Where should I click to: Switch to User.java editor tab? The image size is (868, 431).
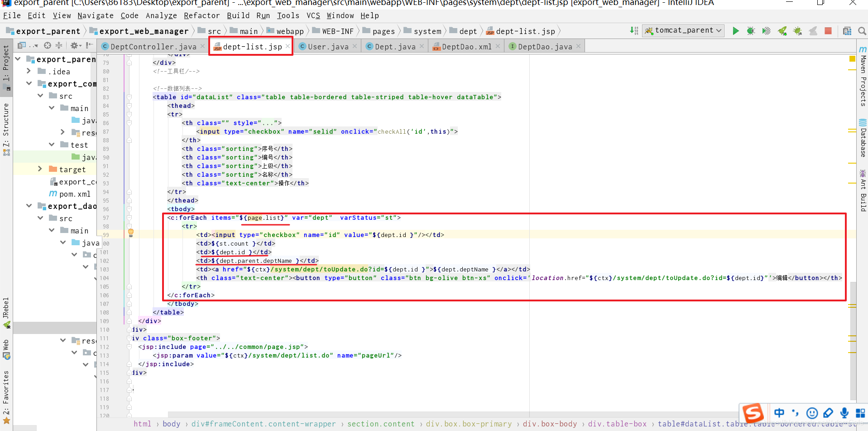click(328, 46)
